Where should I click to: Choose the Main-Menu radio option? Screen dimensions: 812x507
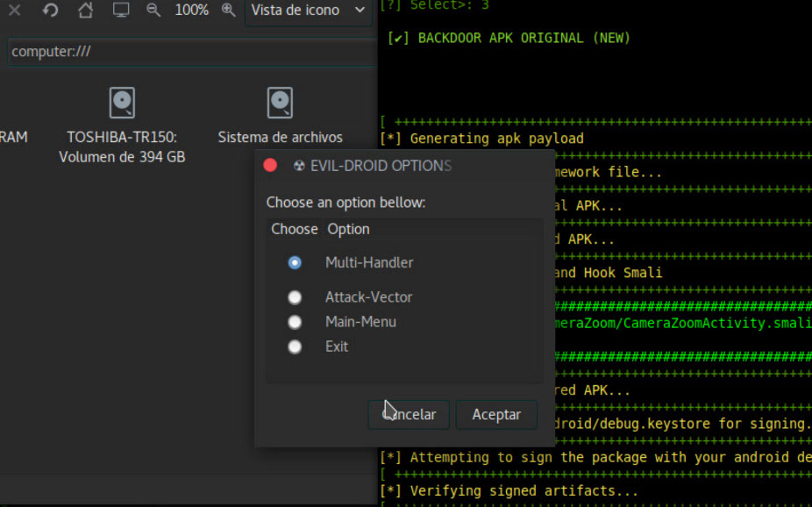click(x=295, y=322)
